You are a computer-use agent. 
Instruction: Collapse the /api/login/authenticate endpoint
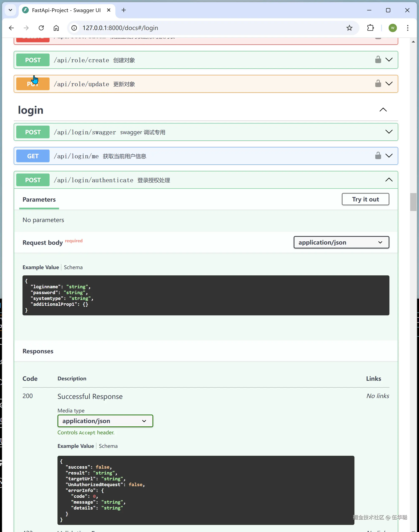tap(389, 180)
